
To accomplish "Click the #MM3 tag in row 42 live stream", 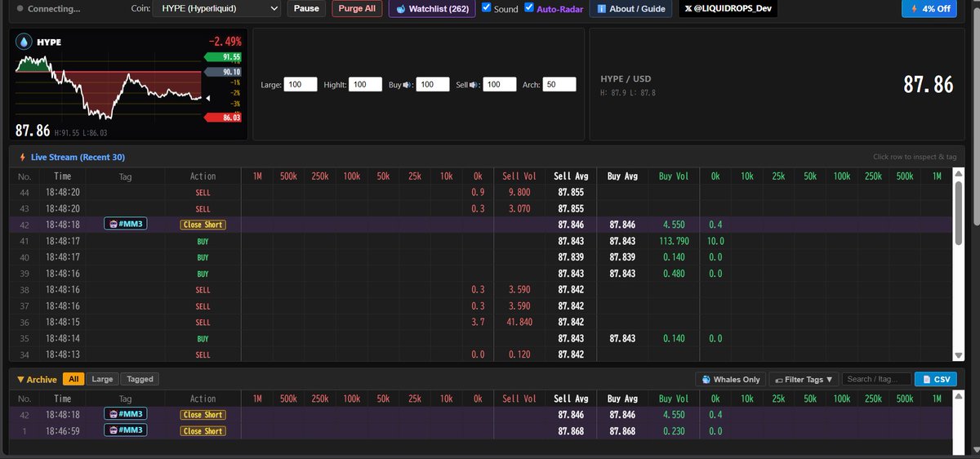I will point(125,225).
